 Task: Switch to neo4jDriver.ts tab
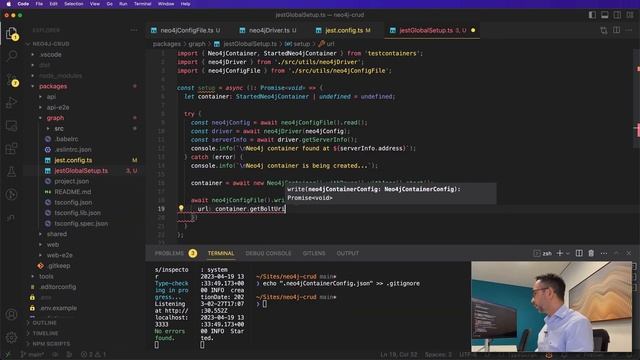[x=269, y=30]
